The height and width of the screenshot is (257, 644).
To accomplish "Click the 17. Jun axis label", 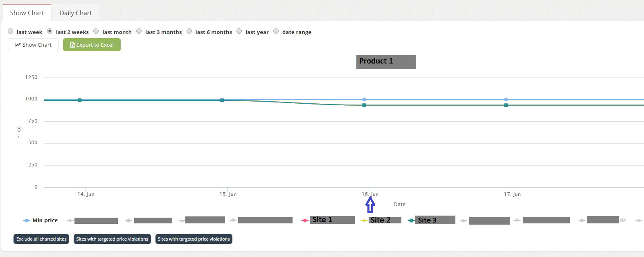I will coord(512,194).
